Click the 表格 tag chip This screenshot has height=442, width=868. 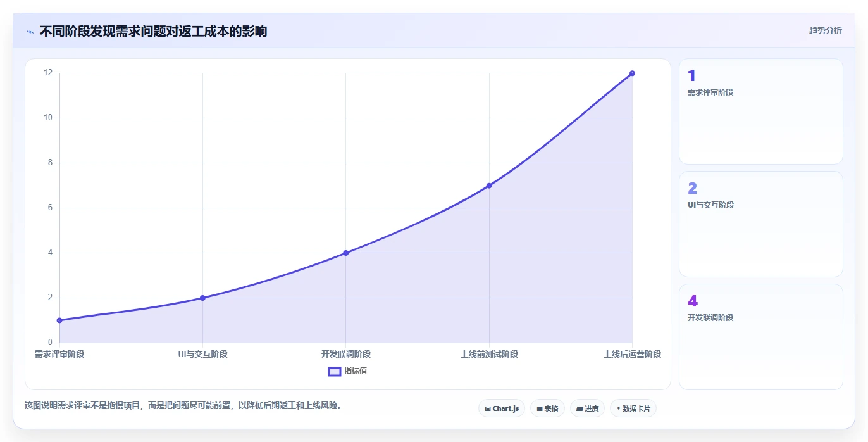click(x=547, y=408)
